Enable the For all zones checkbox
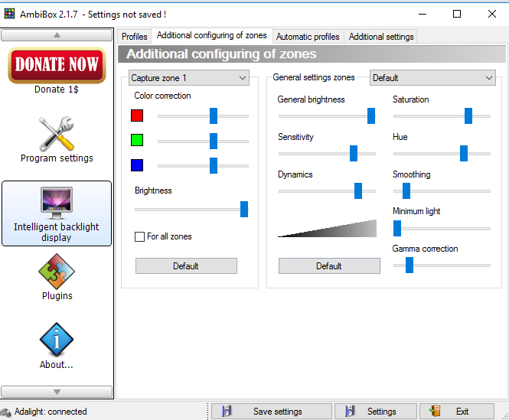The width and height of the screenshot is (509, 420). click(x=140, y=237)
